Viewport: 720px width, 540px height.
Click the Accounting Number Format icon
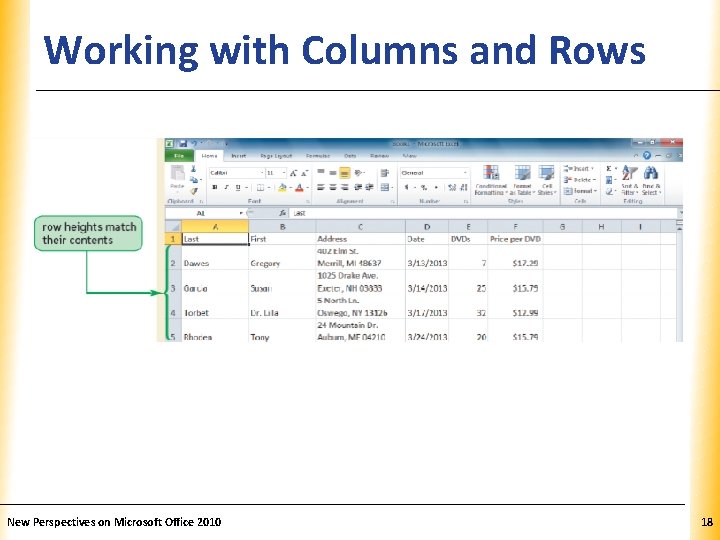406,187
